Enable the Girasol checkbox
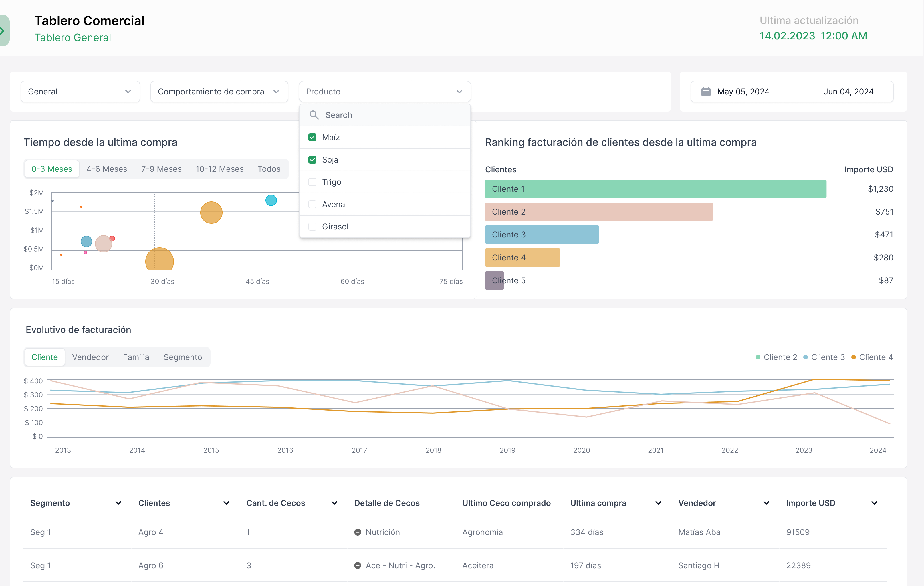Screen dimensions: 924x586 tap(312, 227)
